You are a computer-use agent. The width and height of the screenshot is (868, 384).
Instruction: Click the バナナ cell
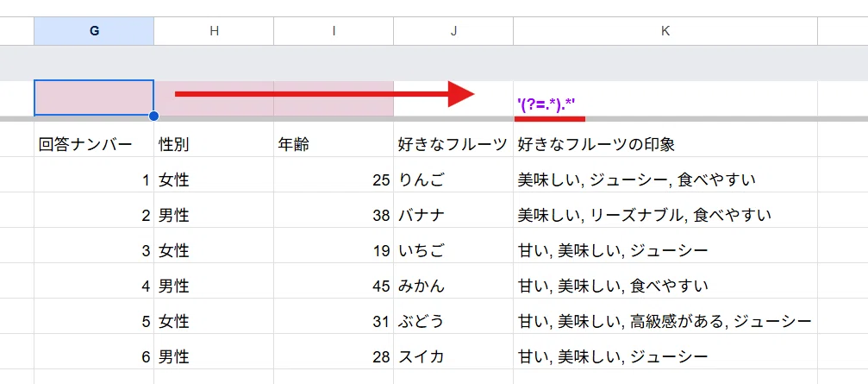[x=453, y=216]
